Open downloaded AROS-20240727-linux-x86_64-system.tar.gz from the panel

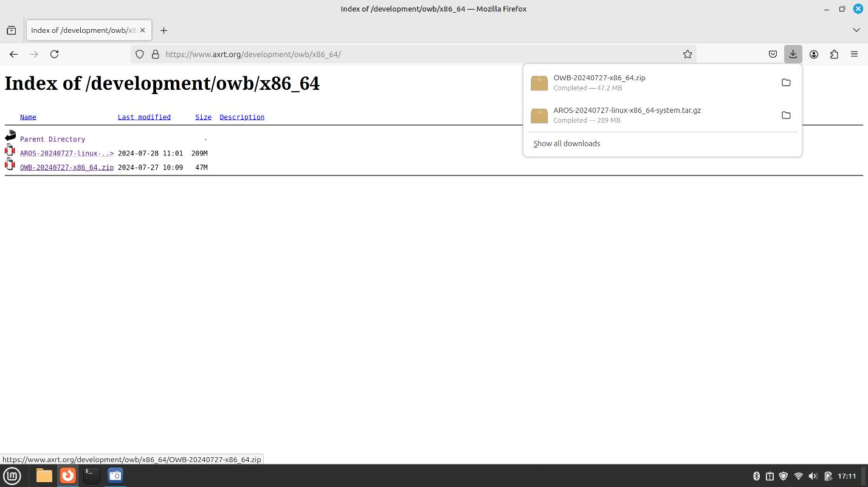pyautogui.click(x=650, y=115)
